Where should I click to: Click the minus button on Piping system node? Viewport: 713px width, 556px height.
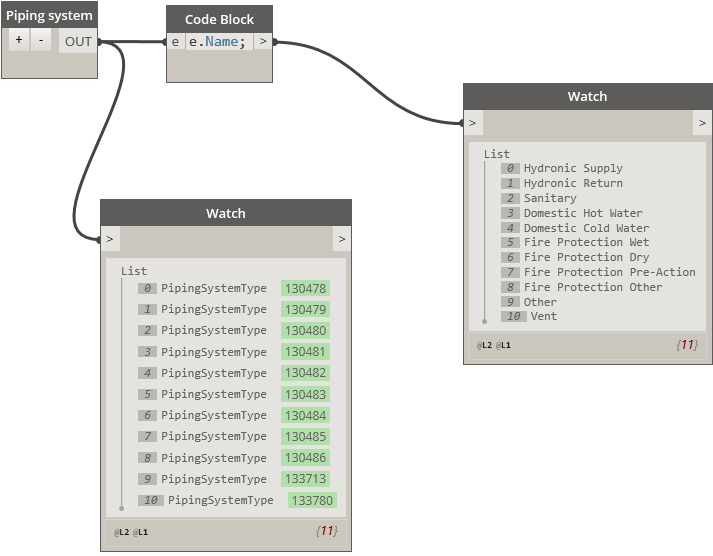(x=41, y=41)
